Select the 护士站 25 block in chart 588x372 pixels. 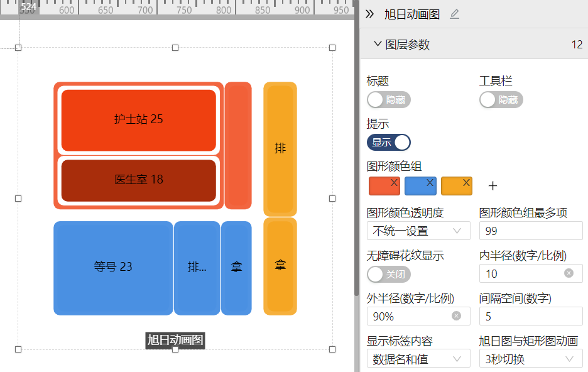(139, 120)
